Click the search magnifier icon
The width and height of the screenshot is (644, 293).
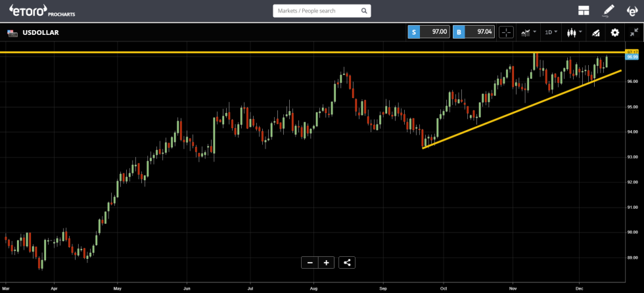coord(364,11)
